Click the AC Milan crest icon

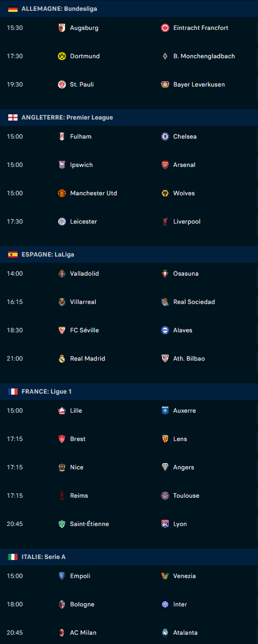pos(62,633)
